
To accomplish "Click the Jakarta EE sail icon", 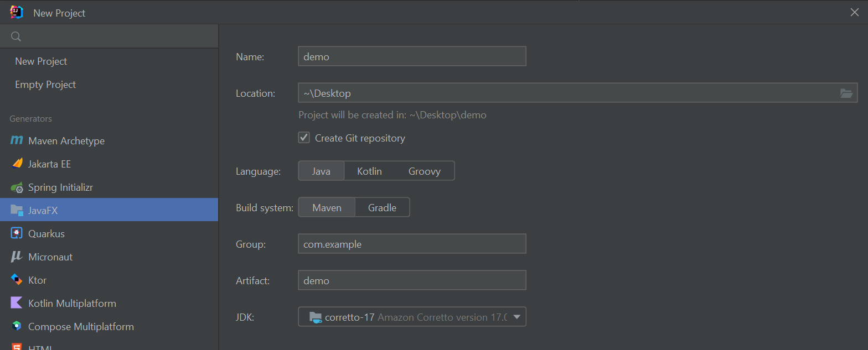I will tap(17, 164).
